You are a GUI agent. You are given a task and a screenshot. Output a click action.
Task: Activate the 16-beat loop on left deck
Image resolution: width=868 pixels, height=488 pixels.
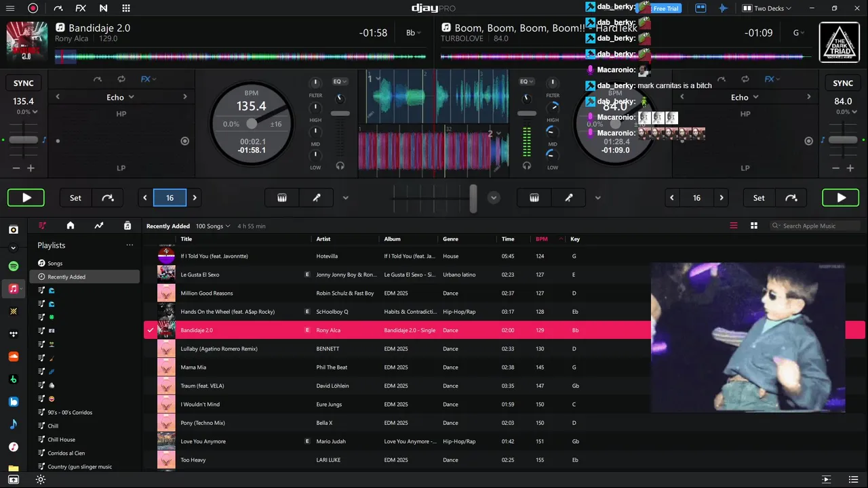click(170, 198)
